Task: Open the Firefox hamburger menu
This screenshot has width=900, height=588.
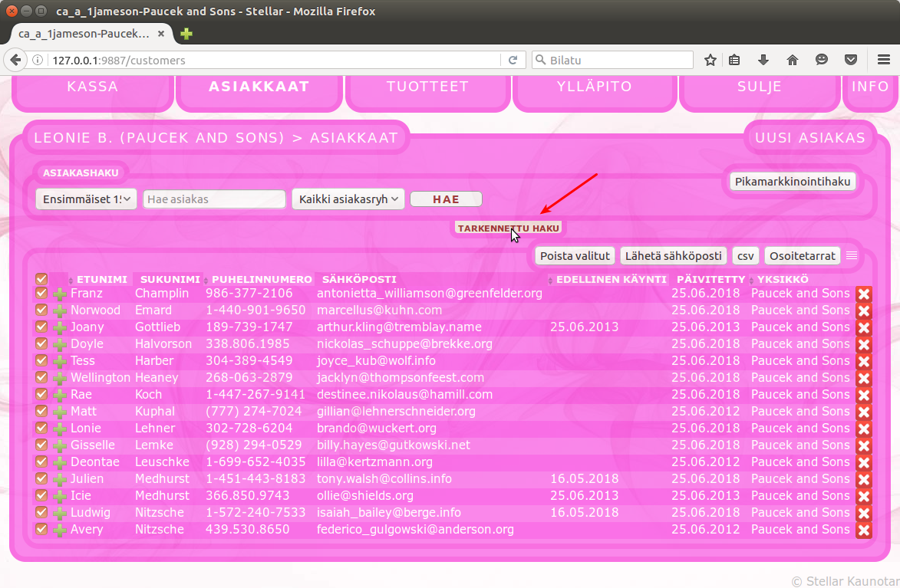Action: (x=883, y=60)
